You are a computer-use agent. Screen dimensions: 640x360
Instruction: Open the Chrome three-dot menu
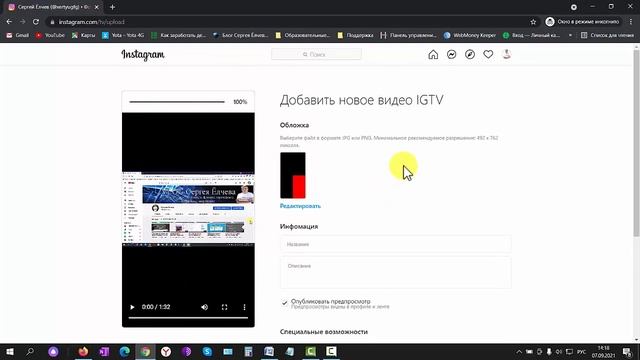(x=631, y=22)
